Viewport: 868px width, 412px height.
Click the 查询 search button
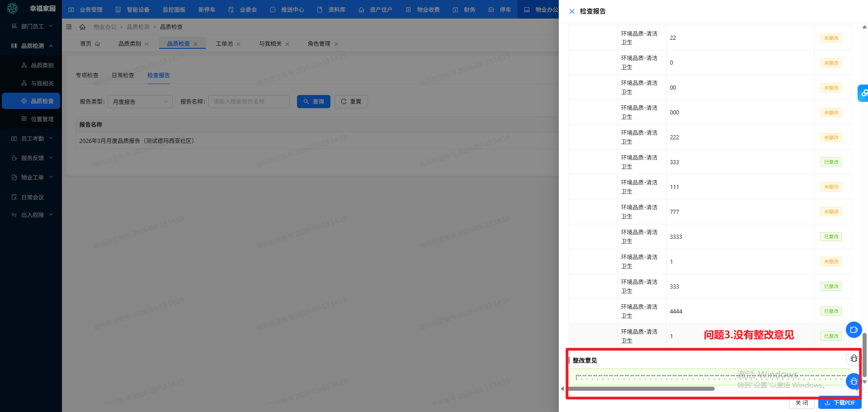point(313,102)
